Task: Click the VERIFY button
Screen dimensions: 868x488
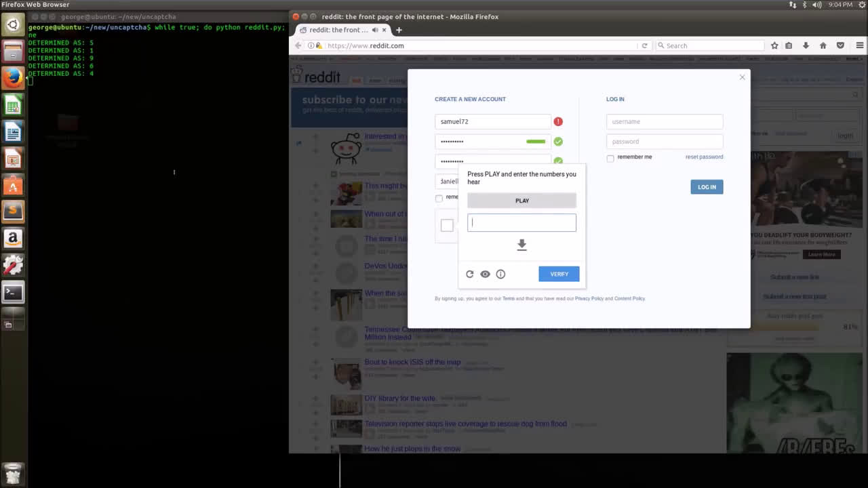Action: point(559,274)
